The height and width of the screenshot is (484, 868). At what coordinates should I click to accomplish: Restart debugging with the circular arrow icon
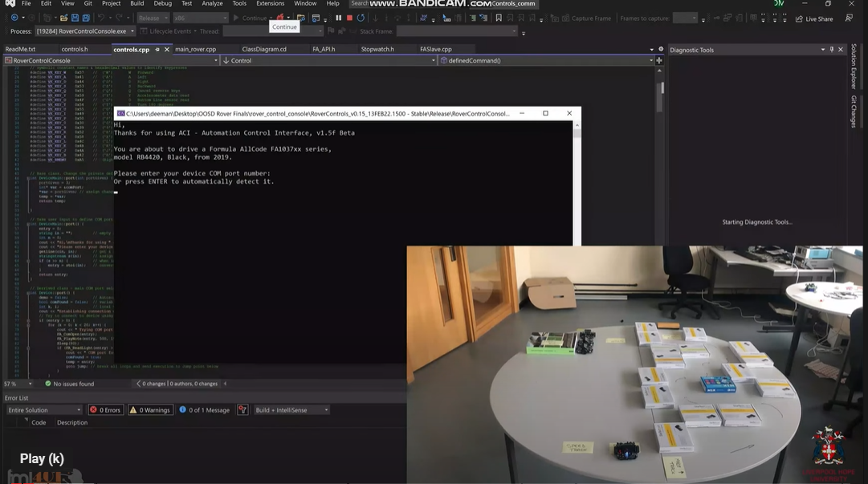click(361, 18)
